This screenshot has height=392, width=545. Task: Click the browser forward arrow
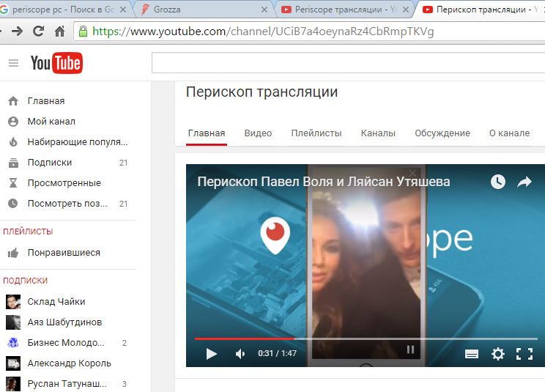coord(17,32)
